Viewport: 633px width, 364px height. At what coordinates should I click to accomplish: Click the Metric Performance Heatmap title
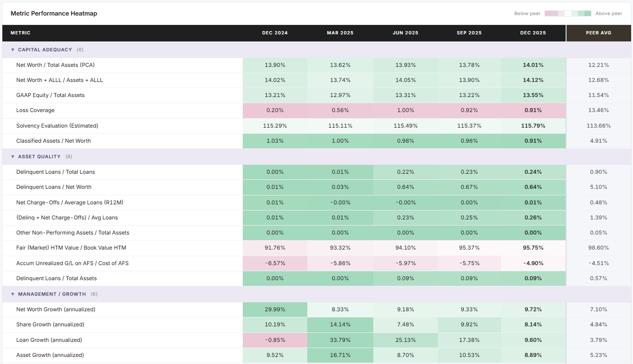(54, 13)
